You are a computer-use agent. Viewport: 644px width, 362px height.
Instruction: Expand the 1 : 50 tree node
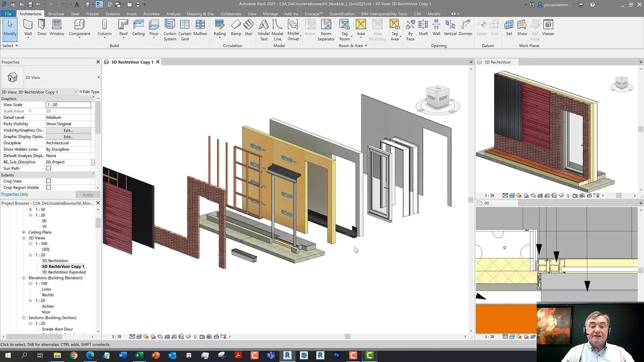pyautogui.click(x=31, y=209)
